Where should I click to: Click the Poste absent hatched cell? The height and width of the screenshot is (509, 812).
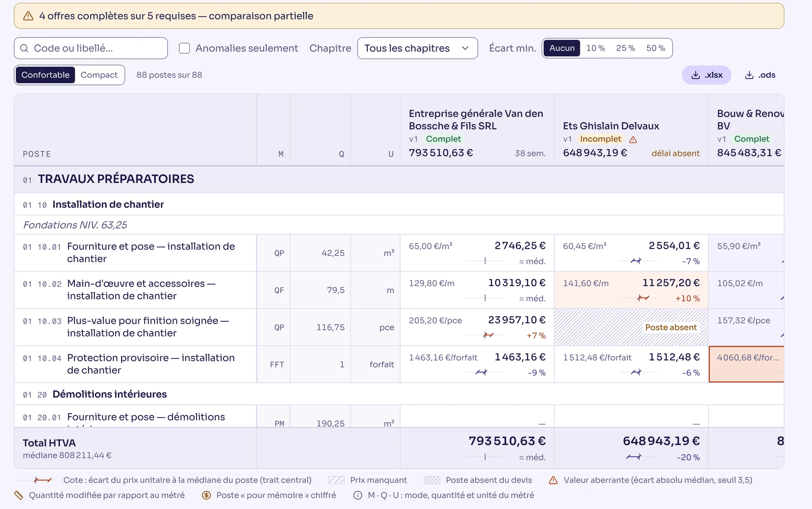pos(631,327)
